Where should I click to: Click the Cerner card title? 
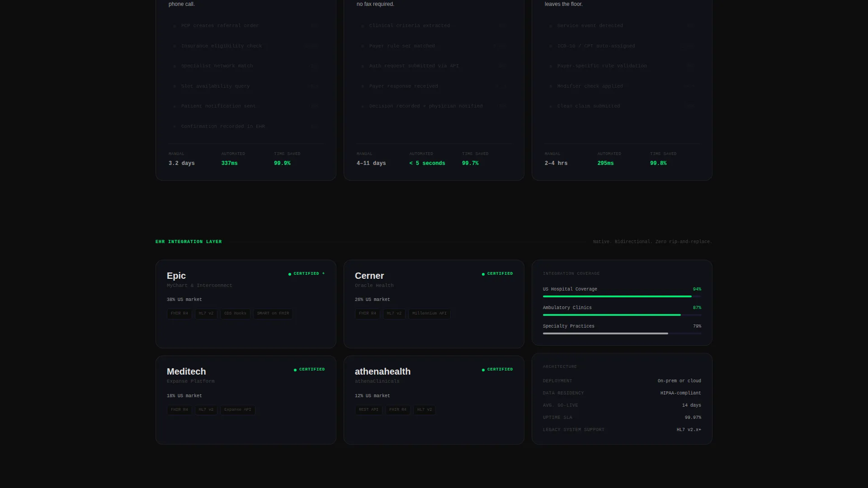(369, 276)
